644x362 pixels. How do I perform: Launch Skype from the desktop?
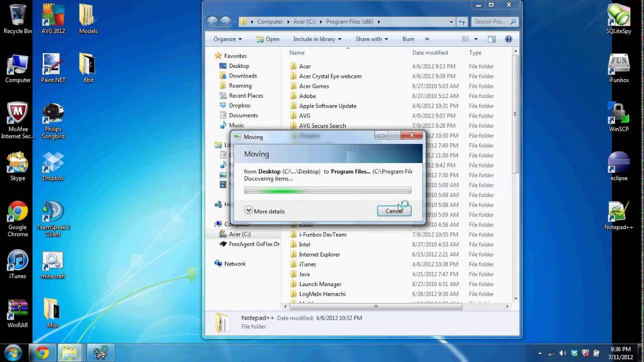18,166
